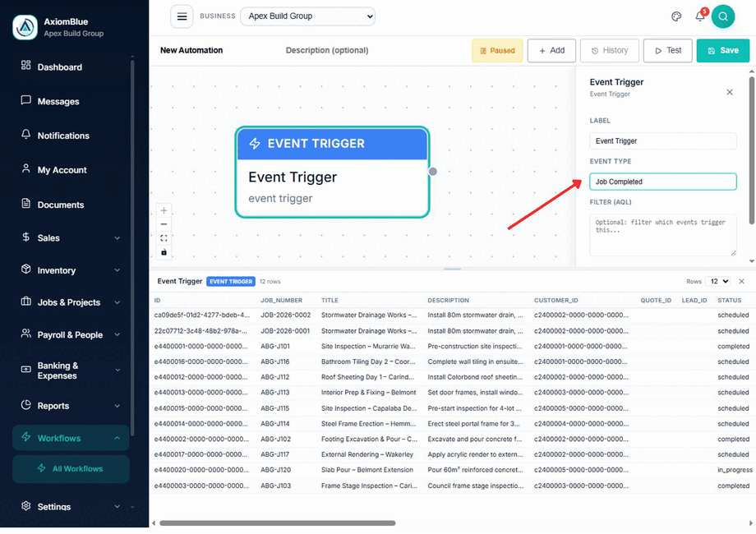Close the Event Trigger properties panel
756x534 pixels.
(730, 92)
